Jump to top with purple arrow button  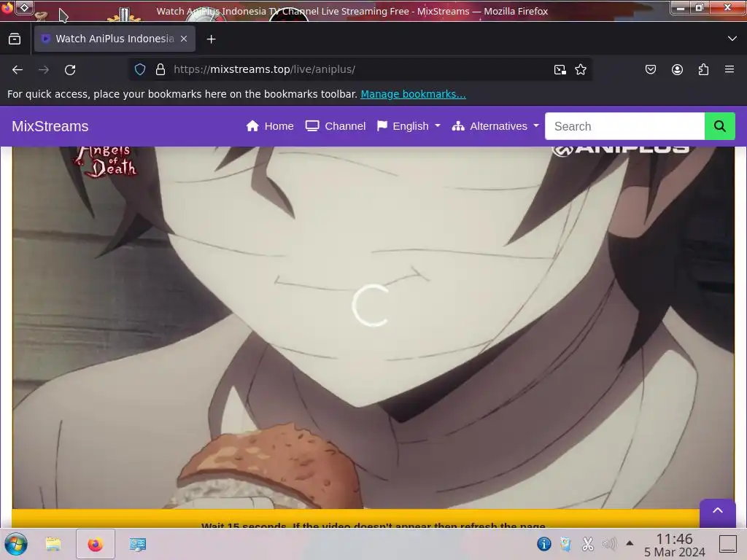(x=718, y=512)
